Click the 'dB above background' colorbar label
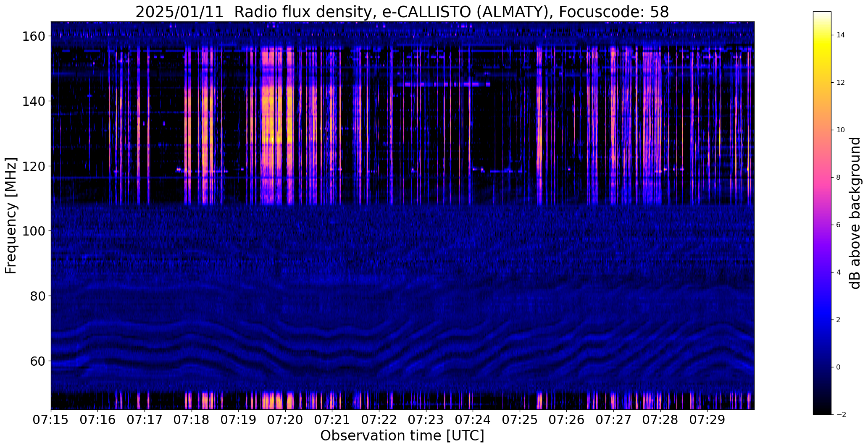 tap(855, 213)
